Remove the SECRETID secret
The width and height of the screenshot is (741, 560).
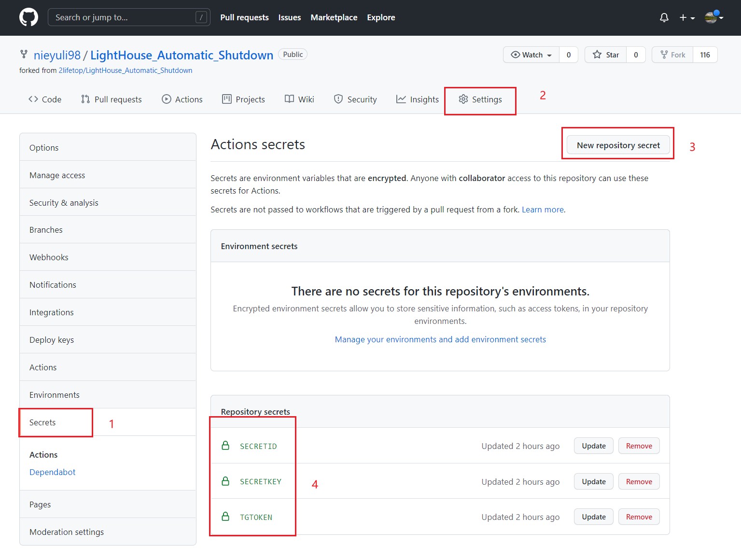639,446
